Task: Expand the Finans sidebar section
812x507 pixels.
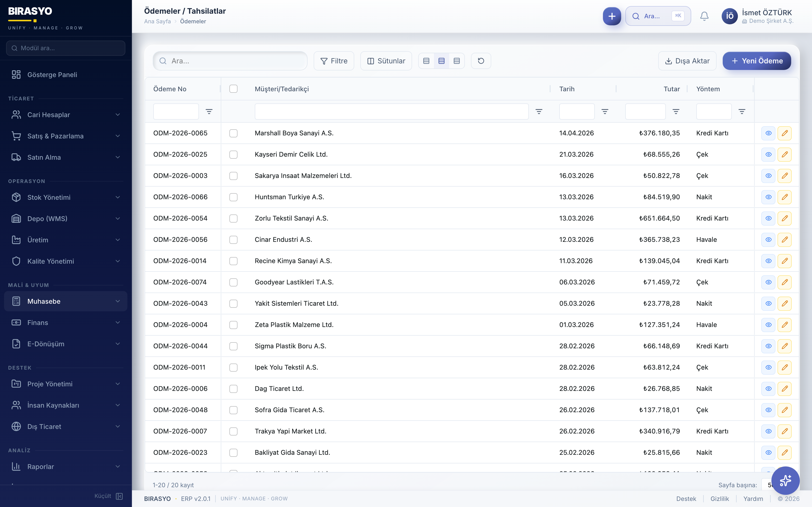Action: coord(65,322)
